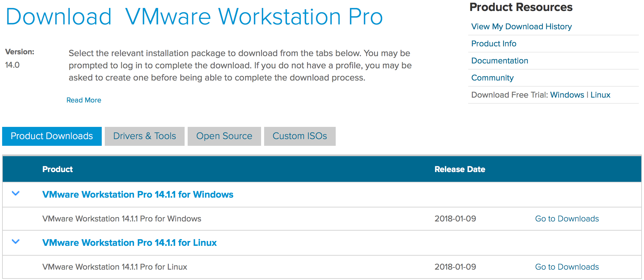Click the 2018-01-09 date in the Windows row

point(455,219)
